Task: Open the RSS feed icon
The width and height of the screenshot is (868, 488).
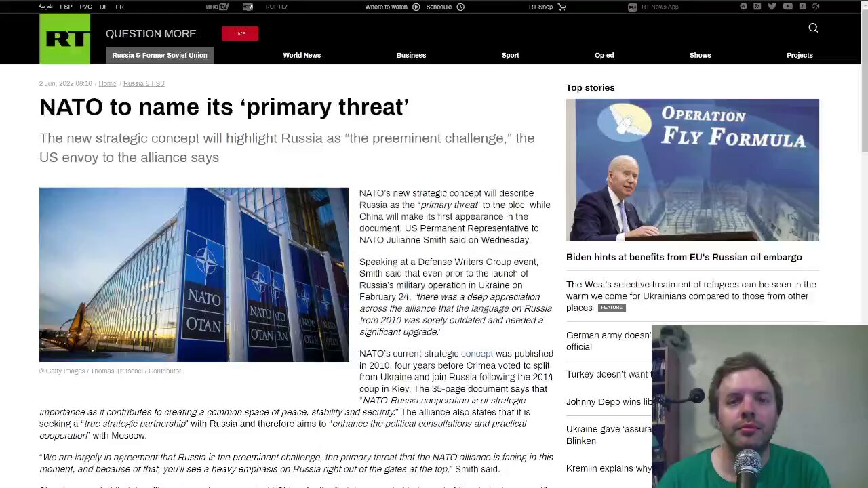Action: (757, 7)
